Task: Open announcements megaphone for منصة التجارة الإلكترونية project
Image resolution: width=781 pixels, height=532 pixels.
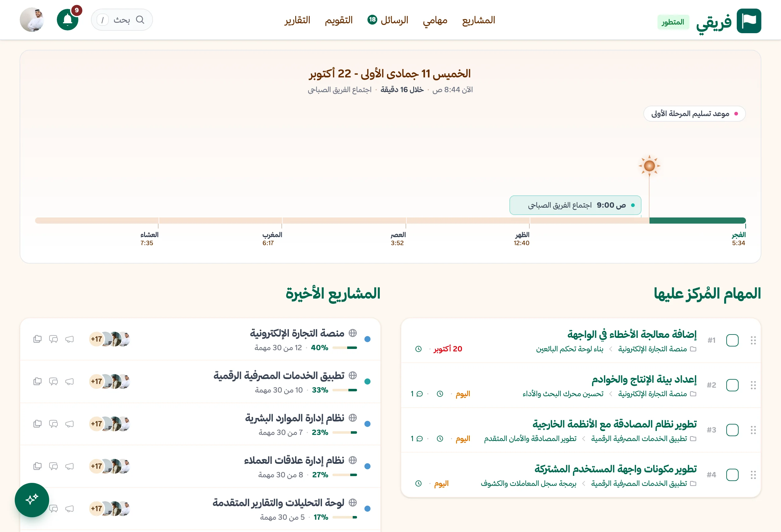Action: tap(69, 339)
